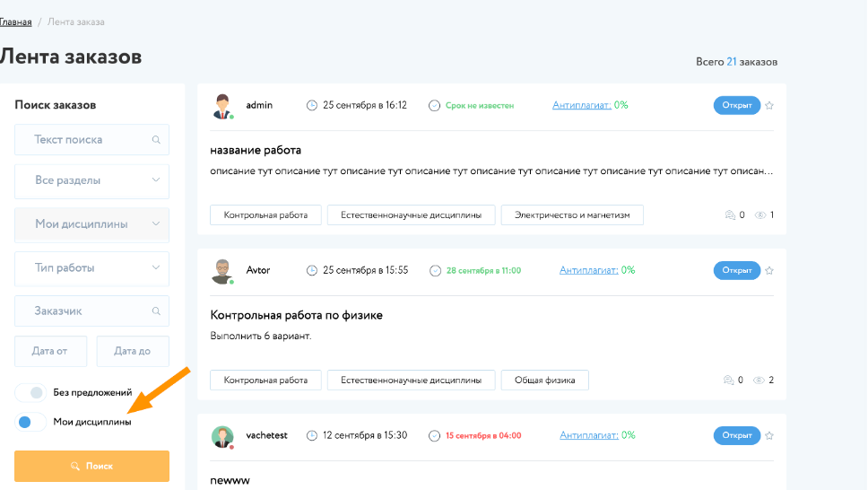Click the magnifier icon in Текст поиска field
The height and width of the screenshot is (490, 868).
[156, 140]
